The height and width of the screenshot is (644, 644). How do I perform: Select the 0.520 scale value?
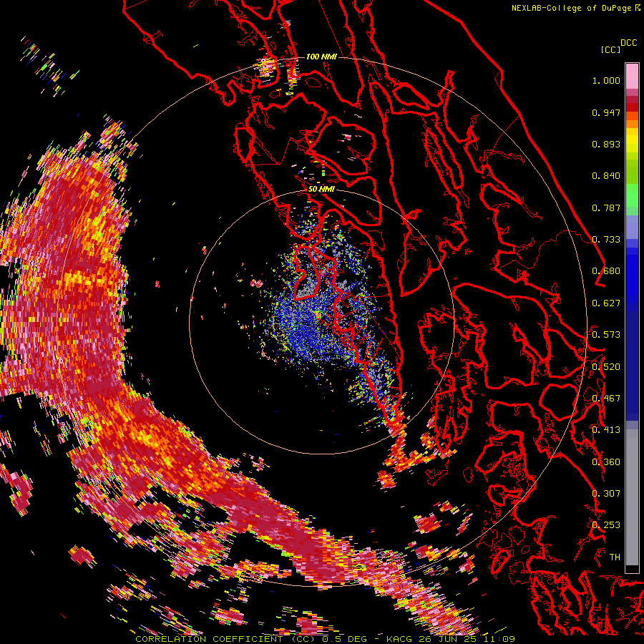tap(606, 367)
